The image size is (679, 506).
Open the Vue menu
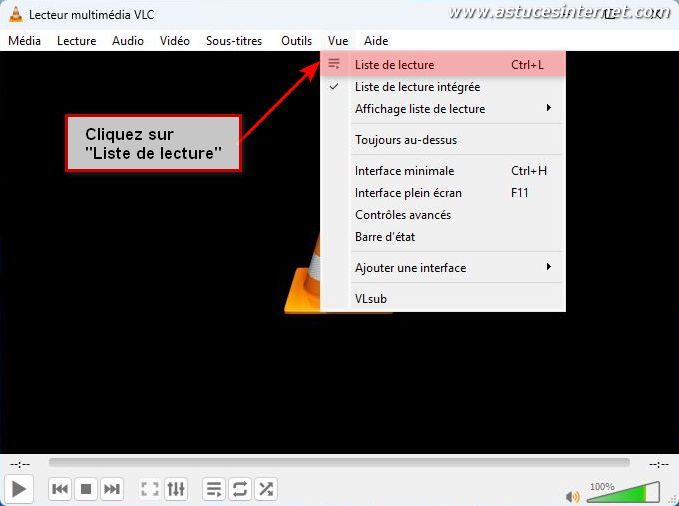coord(338,41)
